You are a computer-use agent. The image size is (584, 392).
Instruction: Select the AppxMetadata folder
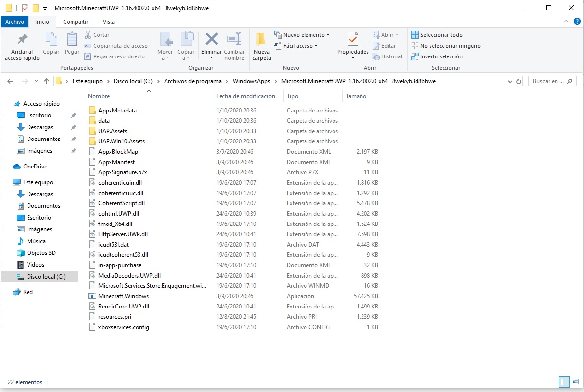[117, 111]
